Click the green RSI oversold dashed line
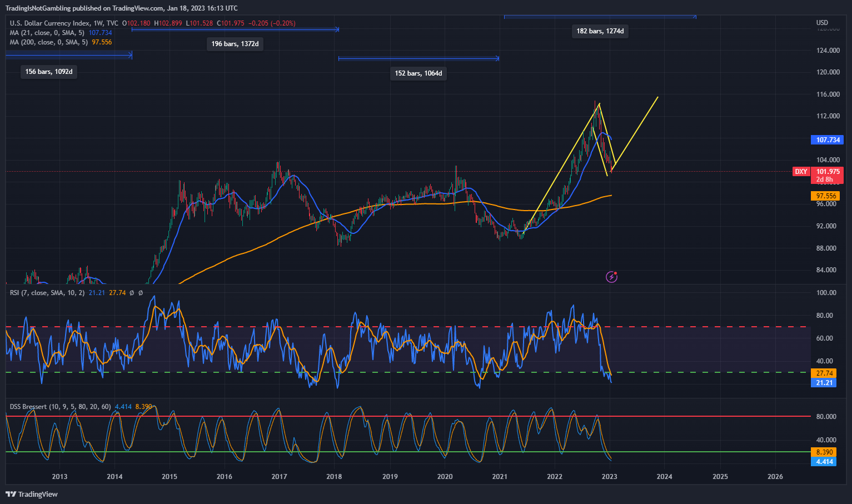Image resolution: width=852 pixels, height=504 pixels. (x=408, y=372)
